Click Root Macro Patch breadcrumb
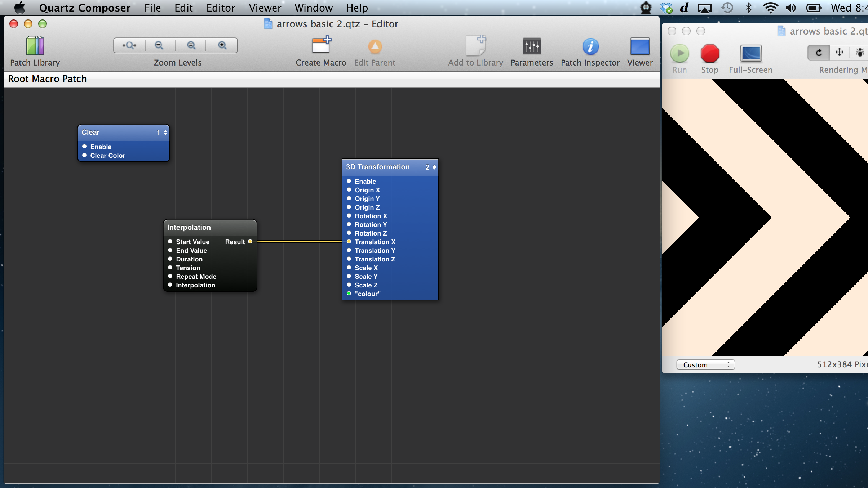 click(x=47, y=79)
